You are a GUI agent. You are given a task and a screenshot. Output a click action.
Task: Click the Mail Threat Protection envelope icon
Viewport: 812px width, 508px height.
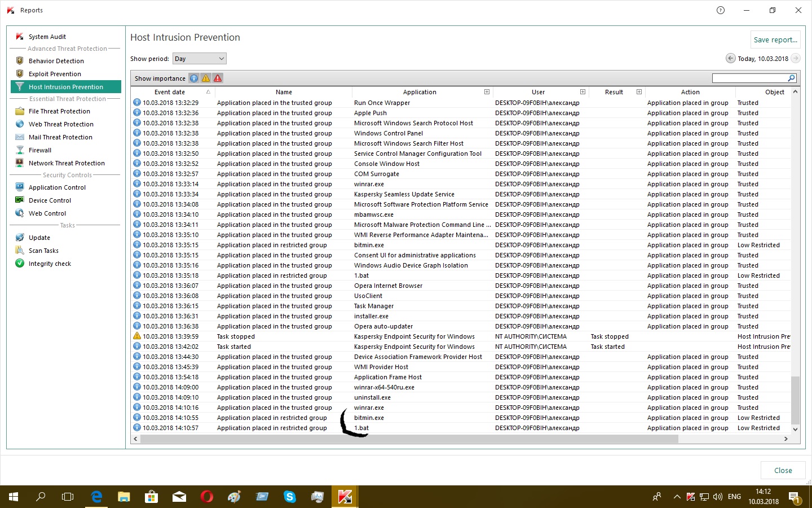(20, 137)
